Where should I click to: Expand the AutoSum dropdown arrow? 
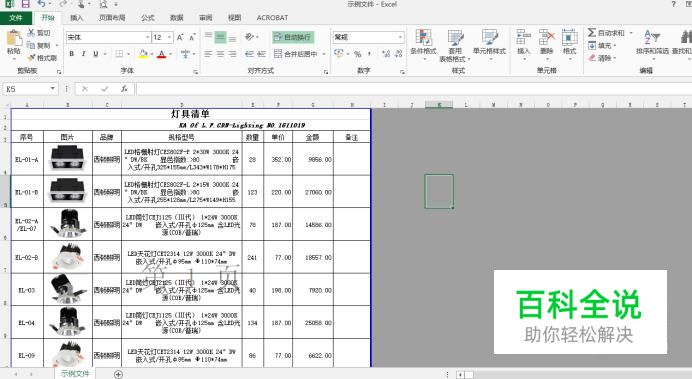(x=631, y=33)
